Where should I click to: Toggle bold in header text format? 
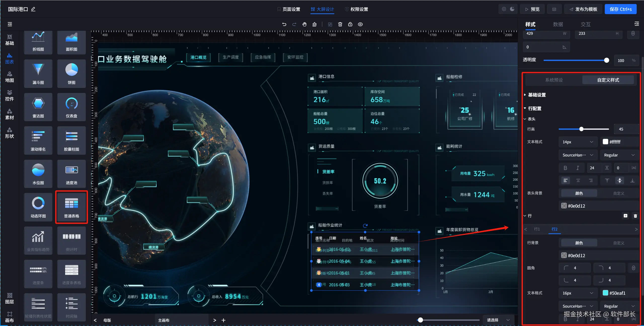(565, 168)
